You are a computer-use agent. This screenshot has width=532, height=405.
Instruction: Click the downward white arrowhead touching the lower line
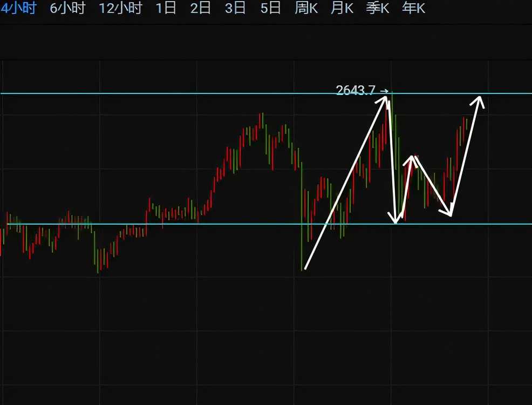[397, 219]
